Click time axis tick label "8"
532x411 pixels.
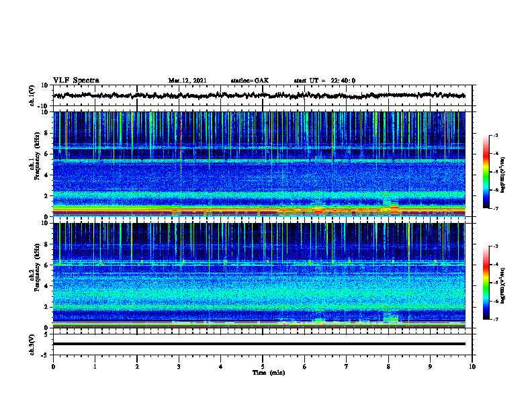pyautogui.click(x=388, y=367)
